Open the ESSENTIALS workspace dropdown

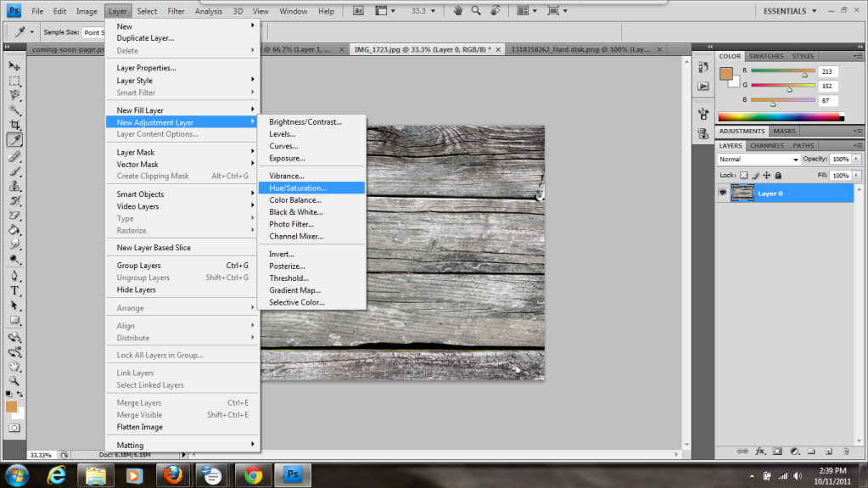pyautogui.click(x=789, y=10)
